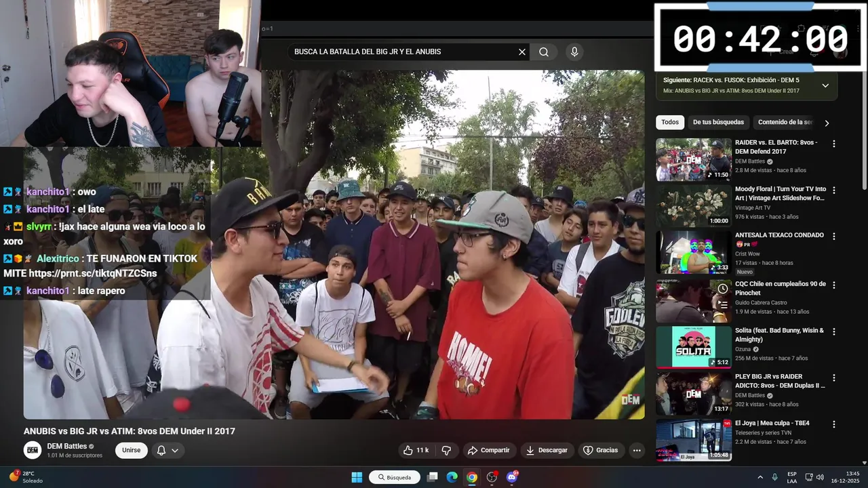Viewport: 868px width, 488px height.
Task: Open options menu for CQC Chile video
Action: pos(834,285)
